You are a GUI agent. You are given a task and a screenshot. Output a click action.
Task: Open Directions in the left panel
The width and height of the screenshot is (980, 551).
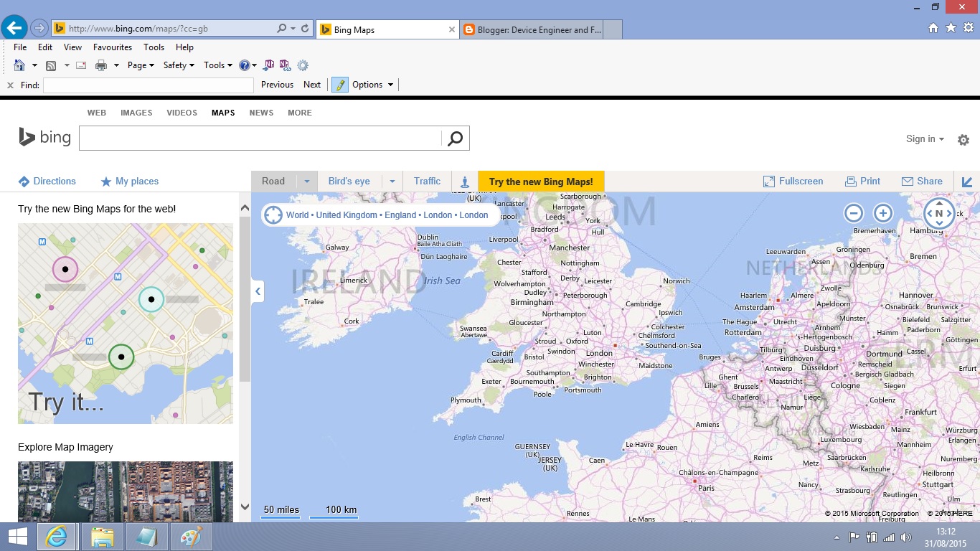click(47, 182)
